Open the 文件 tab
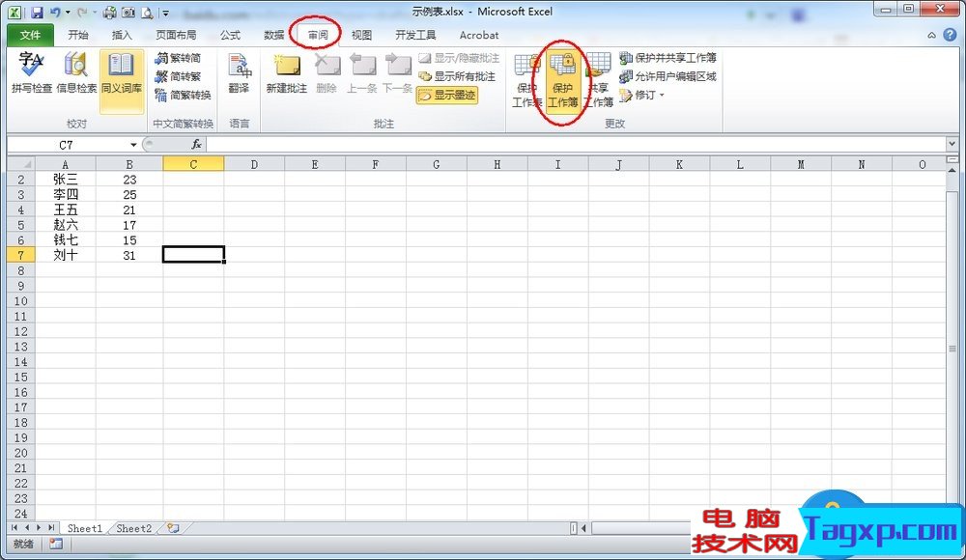966x560 pixels. 30,35
